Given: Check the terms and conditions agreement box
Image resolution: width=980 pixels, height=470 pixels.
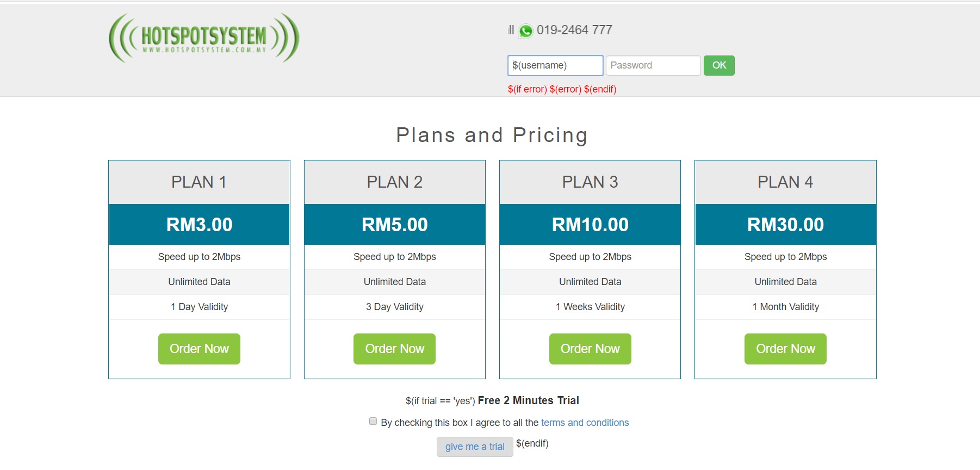Looking at the screenshot, I should point(373,420).
